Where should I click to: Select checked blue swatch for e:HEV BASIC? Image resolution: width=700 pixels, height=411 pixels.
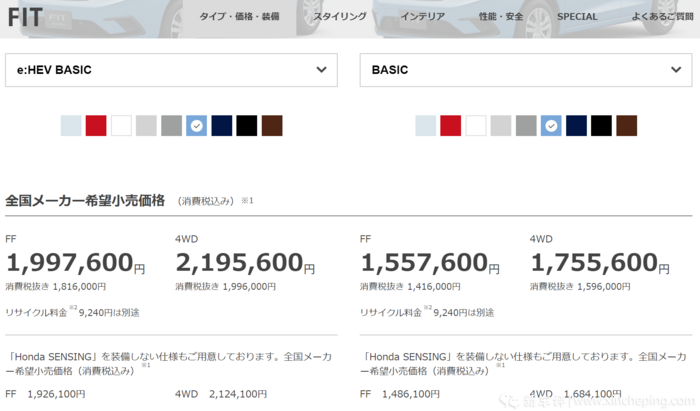196,125
